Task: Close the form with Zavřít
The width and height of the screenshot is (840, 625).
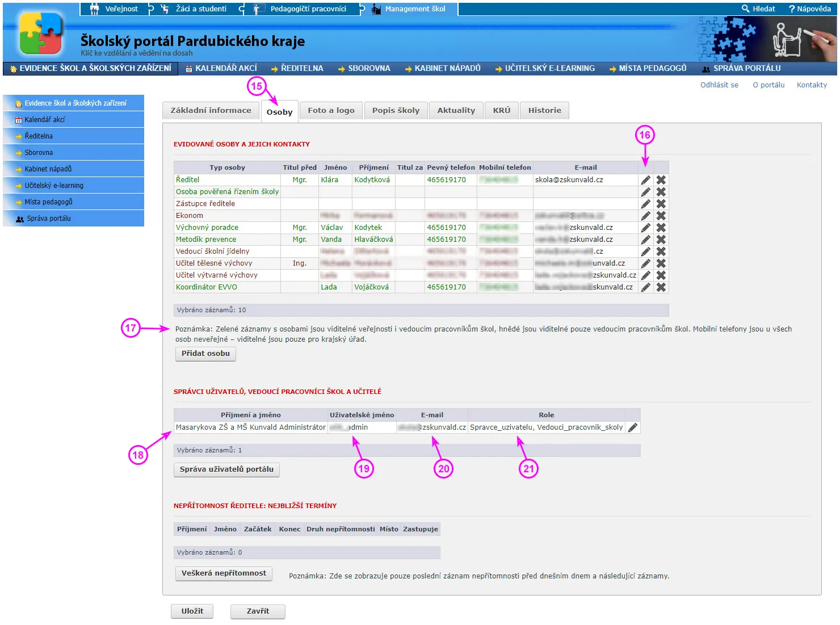Action: tap(258, 611)
